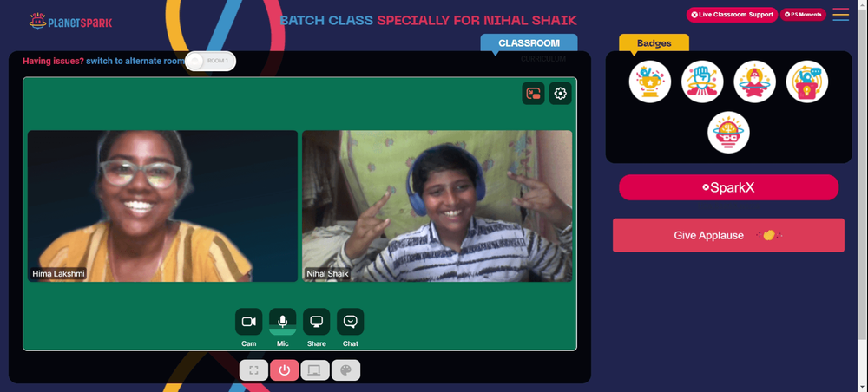Image resolution: width=868 pixels, height=392 pixels.
Task: Open the Chat panel
Action: [x=351, y=322]
